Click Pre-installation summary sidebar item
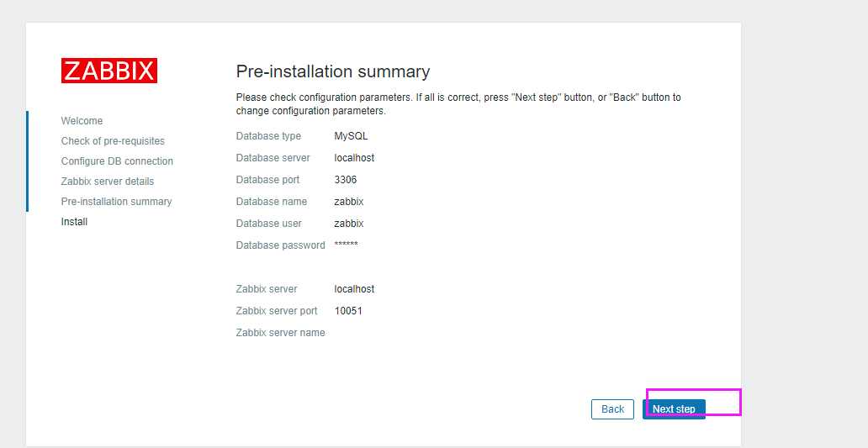 coord(116,202)
